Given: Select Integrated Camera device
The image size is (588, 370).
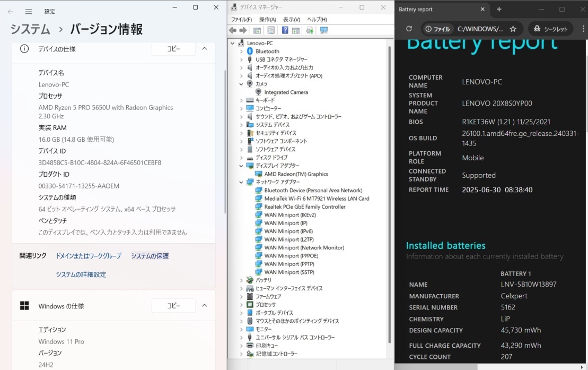Looking at the screenshot, I should click(286, 92).
